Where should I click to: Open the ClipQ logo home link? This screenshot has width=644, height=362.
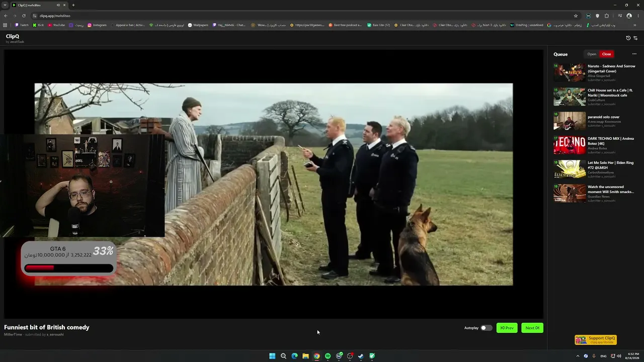pyautogui.click(x=13, y=36)
